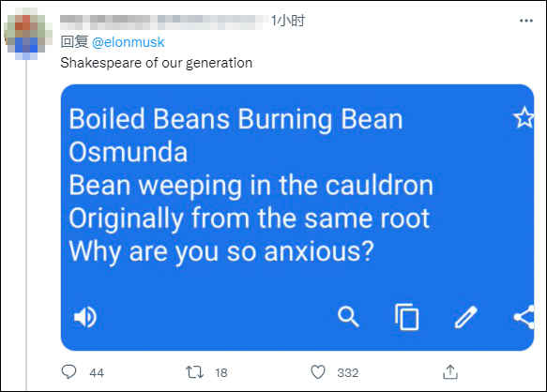Viewport: 547px width, 392px height.
Task: Click the 44 replies count
Action: [97, 373]
